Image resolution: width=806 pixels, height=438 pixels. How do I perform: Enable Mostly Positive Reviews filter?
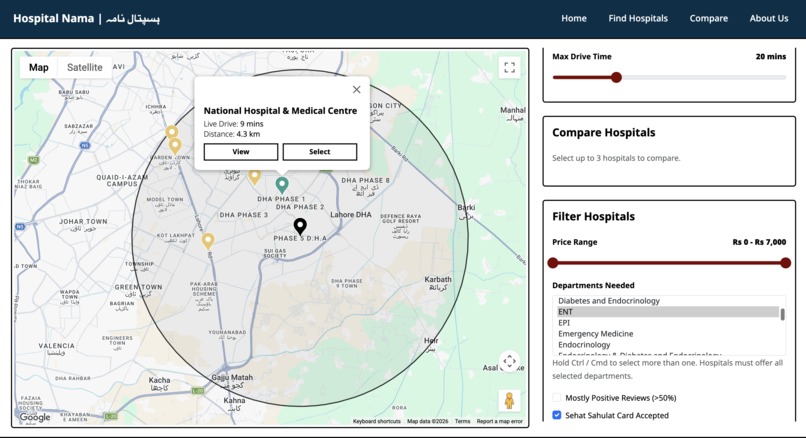(557, 397)
